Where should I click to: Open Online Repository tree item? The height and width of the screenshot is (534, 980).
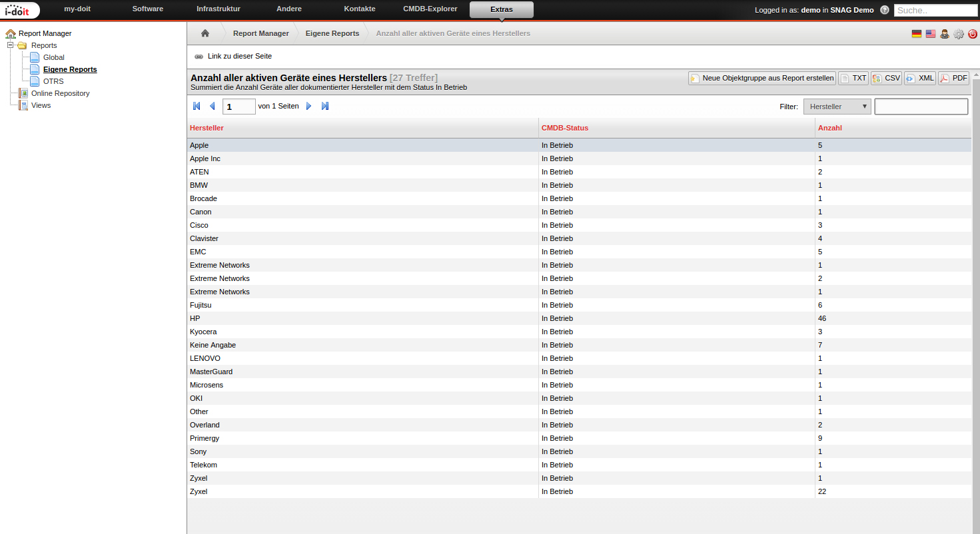[61, 93]
